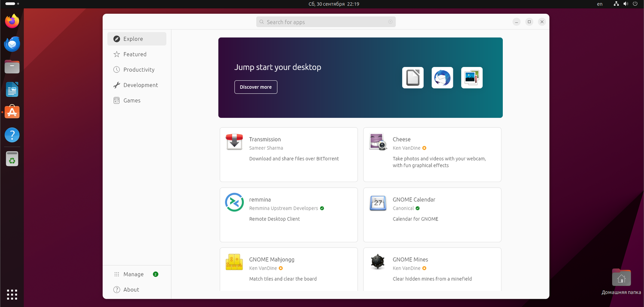The height and width of the screenshot is (307, 644).
Task: Click 'Clear hidden mines from a minefield' text
Action: coord(432,279)
